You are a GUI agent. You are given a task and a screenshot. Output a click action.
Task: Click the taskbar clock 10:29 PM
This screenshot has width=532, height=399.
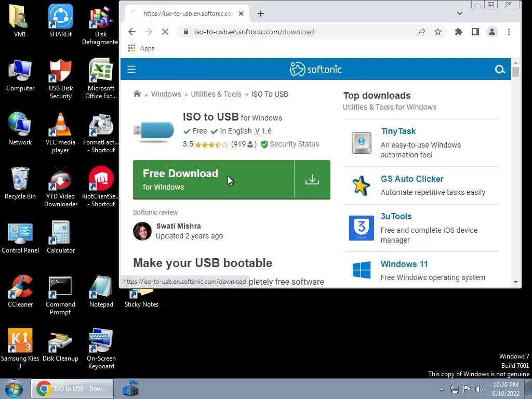pos(506,389)
